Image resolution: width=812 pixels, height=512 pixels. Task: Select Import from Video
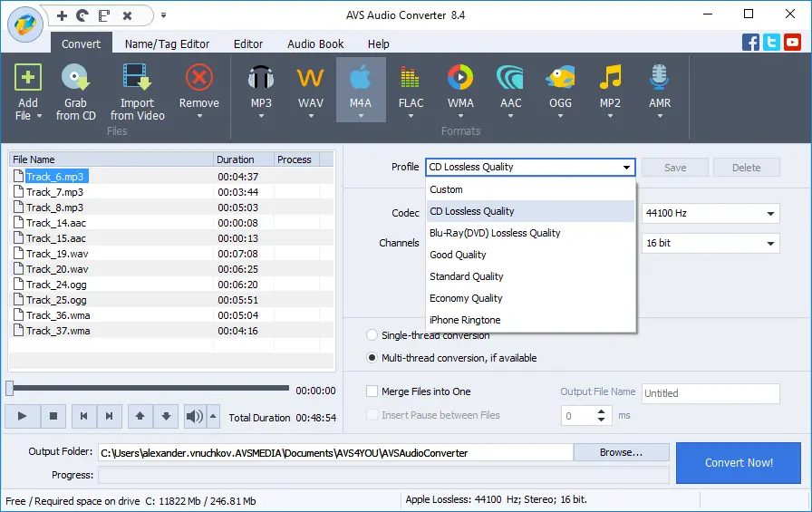137,92
